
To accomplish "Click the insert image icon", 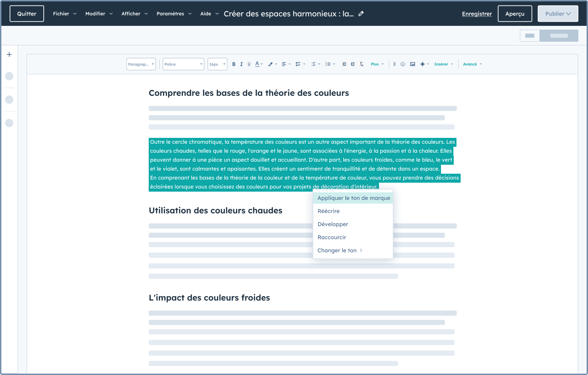I will click(x=412, y=64).
